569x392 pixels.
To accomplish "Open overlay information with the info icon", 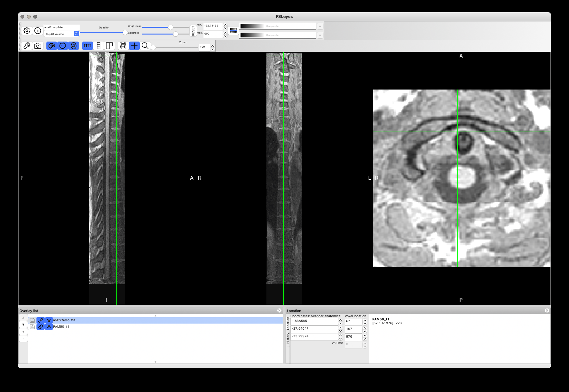I will coord(38,31).
